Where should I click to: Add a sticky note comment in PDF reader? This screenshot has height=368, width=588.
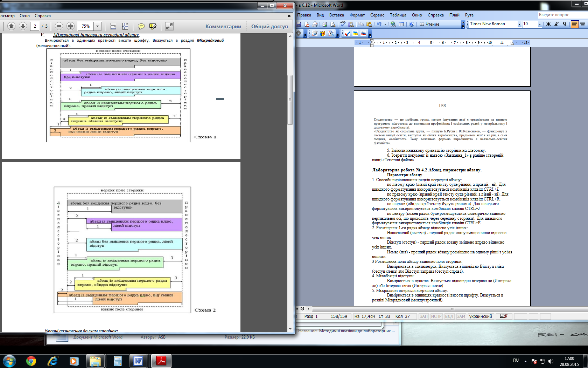tap(141, 26)
